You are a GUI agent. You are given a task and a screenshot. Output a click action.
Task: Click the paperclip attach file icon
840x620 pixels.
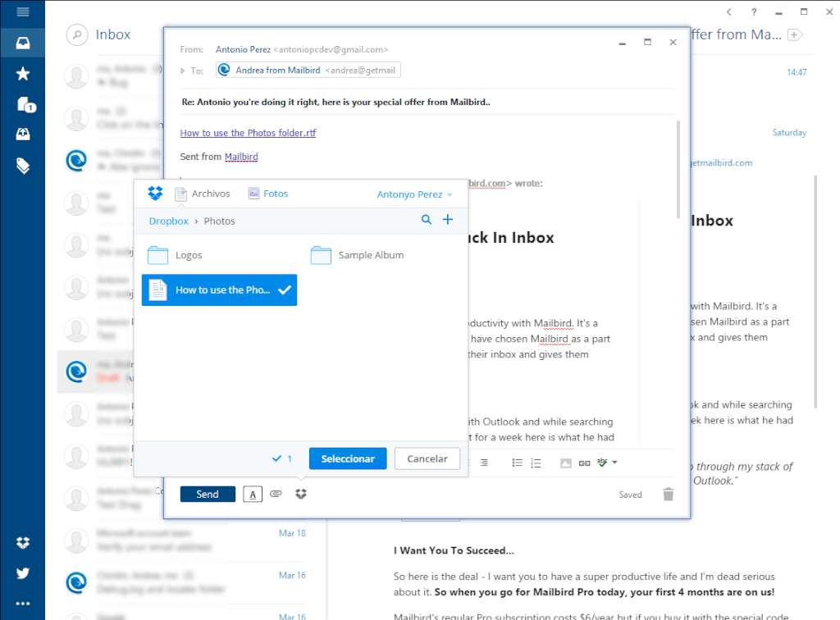[x=276, y=494]
